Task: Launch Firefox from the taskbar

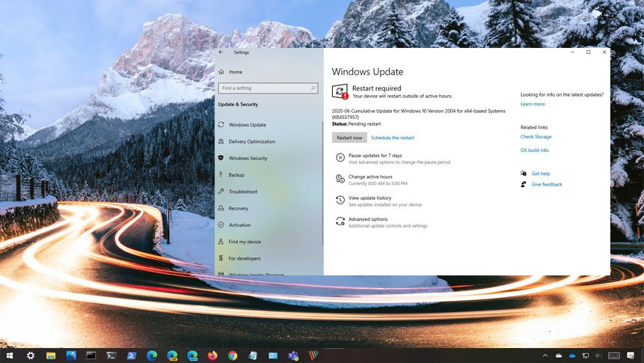Action: click(x=212, y=356)
